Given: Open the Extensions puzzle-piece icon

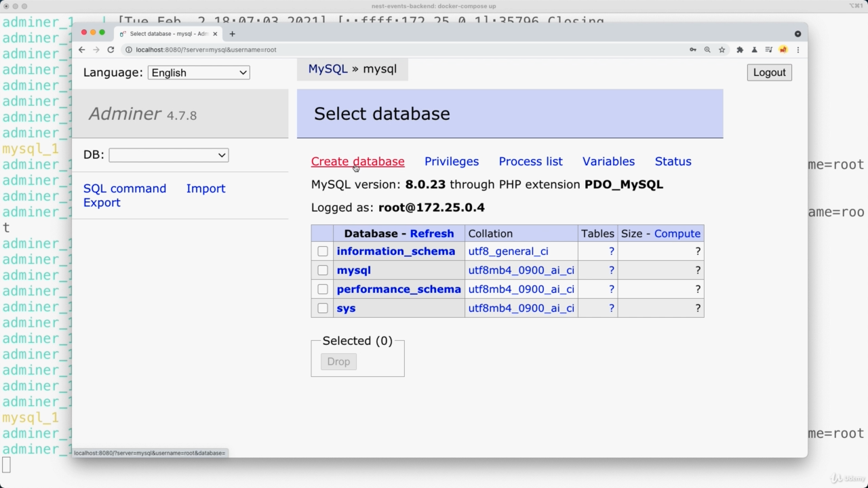Looking at the screenshot, I should 740,49.
